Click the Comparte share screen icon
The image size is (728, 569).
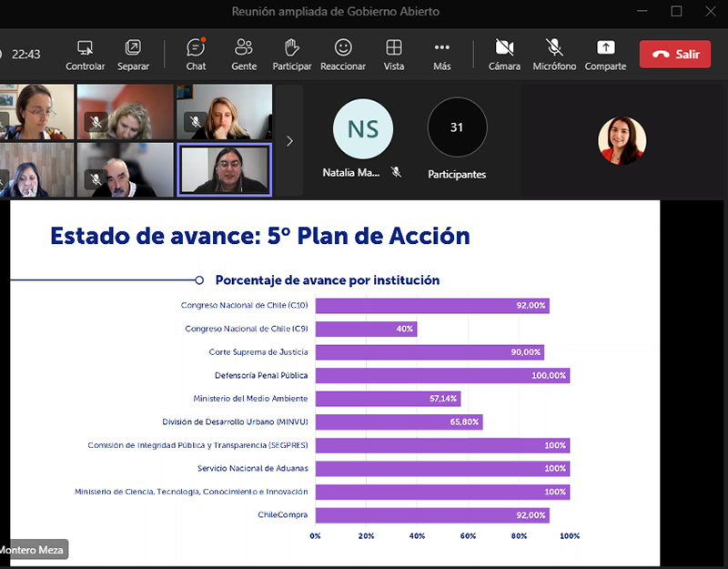[x=605, y=47]
